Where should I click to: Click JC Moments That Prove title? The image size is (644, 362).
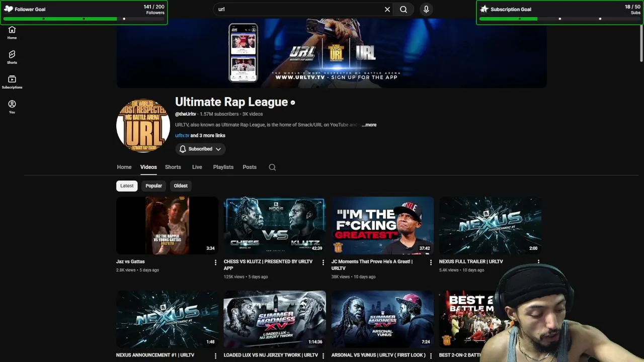(x=372, y=265)
